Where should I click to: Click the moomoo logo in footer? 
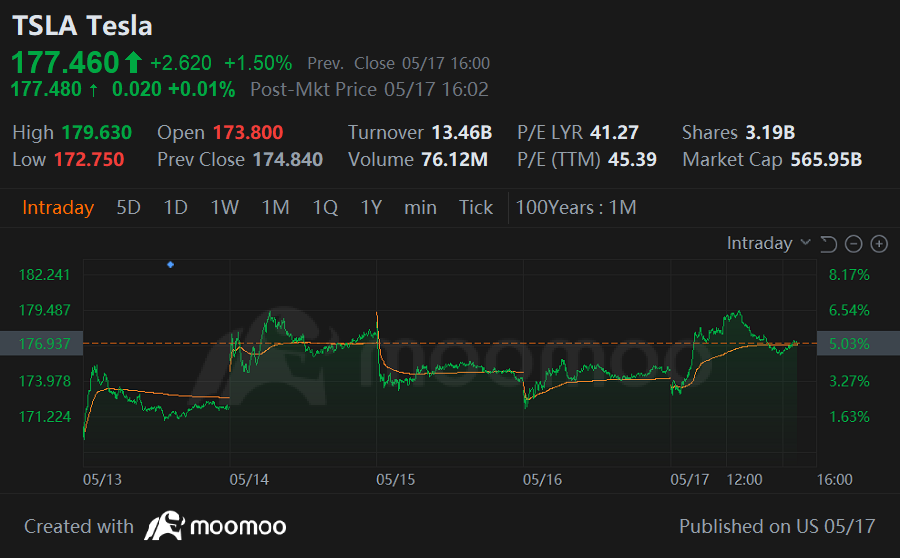point(215,526)
